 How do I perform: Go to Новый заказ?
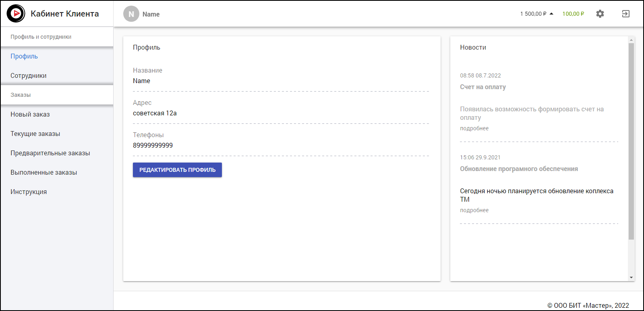coord(30,115)
